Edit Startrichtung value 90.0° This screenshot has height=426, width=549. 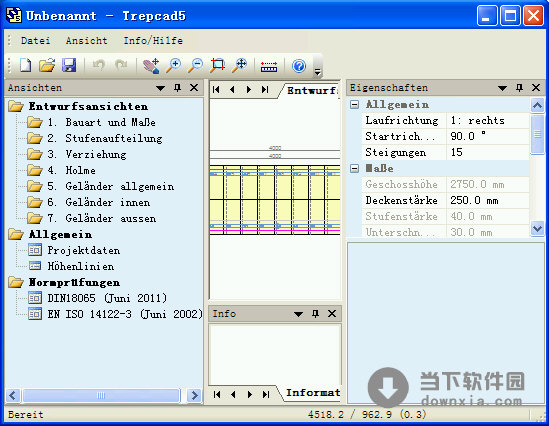488,137
